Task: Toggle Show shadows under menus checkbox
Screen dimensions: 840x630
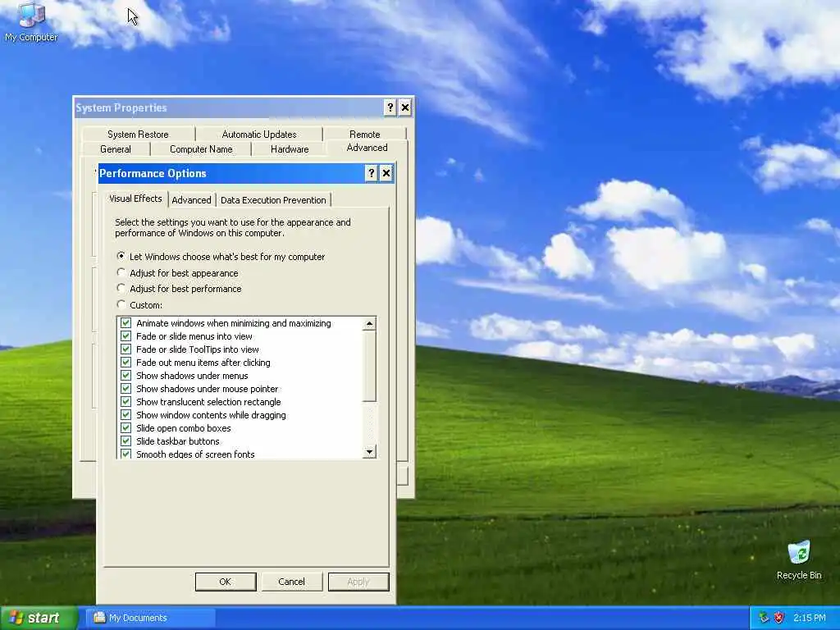Action: point(126,376)
